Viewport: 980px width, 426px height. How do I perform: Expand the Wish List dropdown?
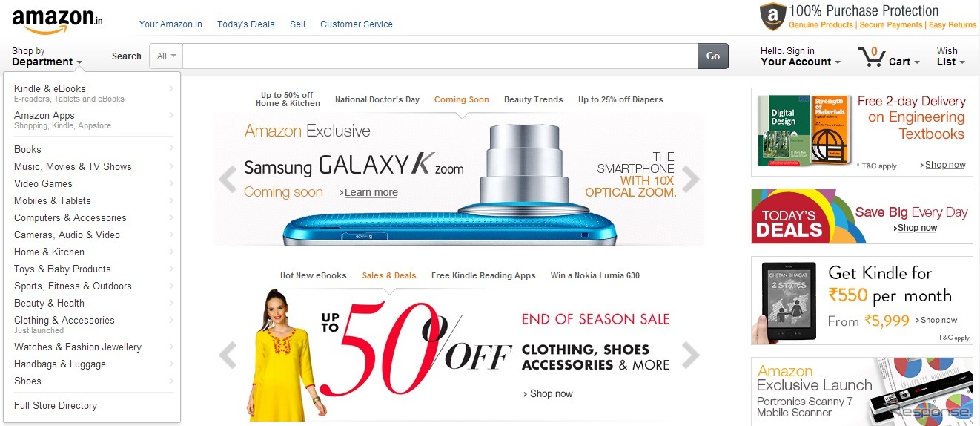click(950, 56)
